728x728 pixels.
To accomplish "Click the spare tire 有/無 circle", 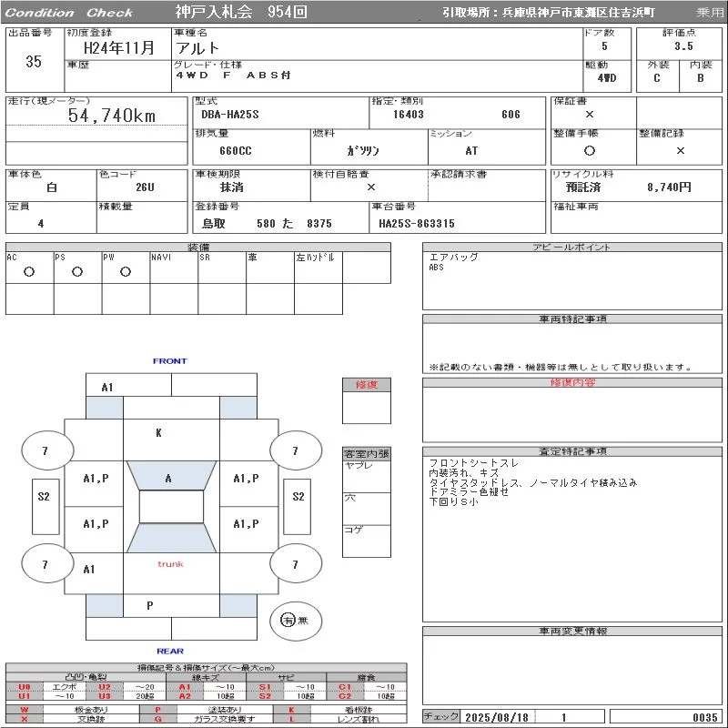I will [x=296, y=621].
